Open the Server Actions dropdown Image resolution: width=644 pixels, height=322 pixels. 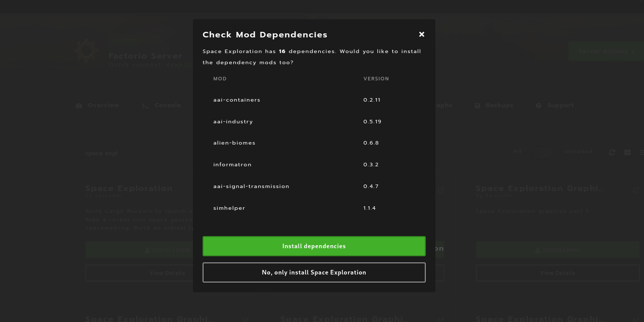click(606, 51)
